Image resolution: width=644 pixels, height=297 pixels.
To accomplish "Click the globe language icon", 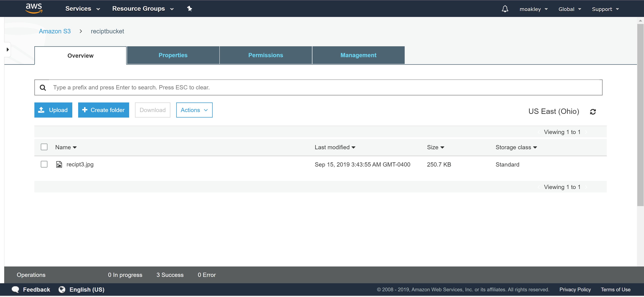I will [x=62, y=289].
